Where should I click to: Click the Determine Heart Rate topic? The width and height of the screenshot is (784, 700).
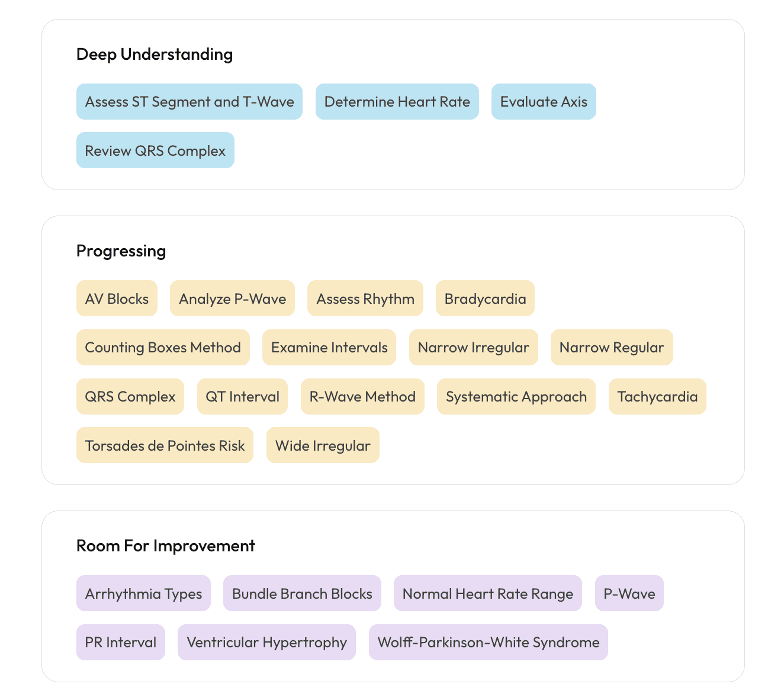[397, 101]
